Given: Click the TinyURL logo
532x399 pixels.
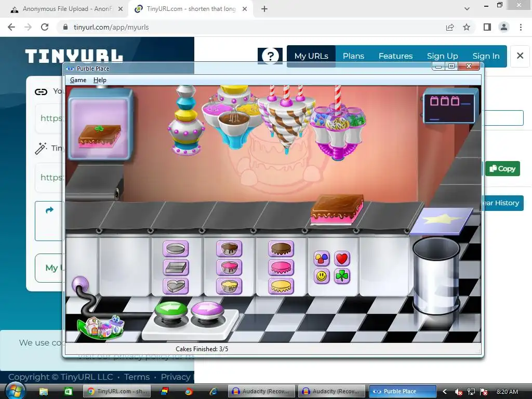Looking at the screenshot, I should (74, 56).
